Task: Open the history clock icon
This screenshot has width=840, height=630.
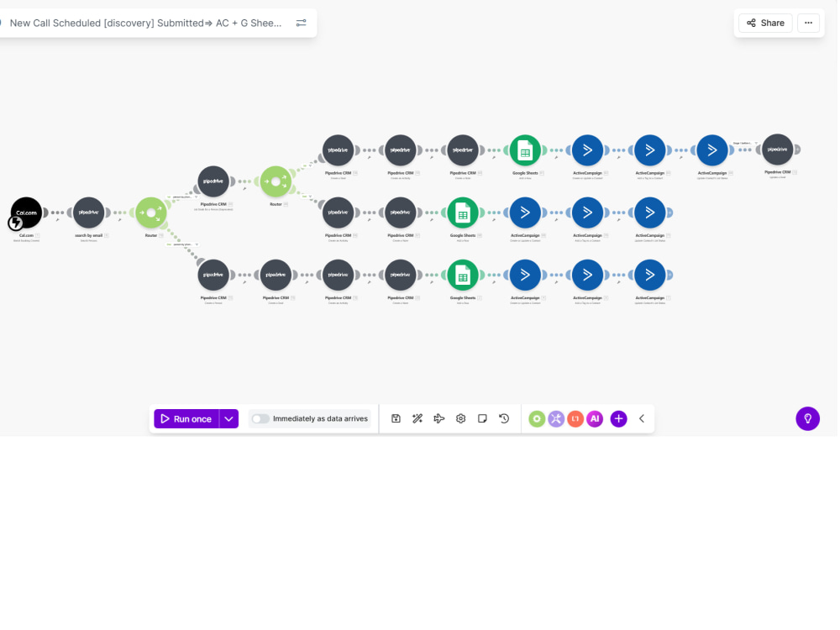Action: click(x=504, y=418)
